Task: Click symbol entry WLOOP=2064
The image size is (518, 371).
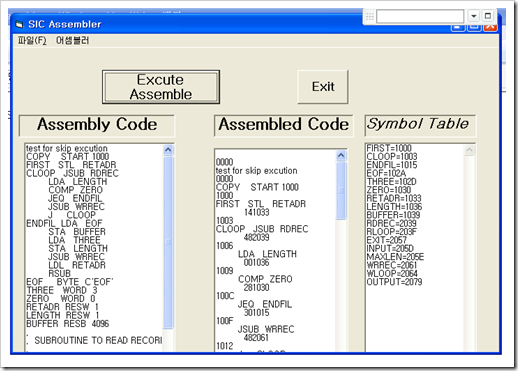Action: coord(392,274)
